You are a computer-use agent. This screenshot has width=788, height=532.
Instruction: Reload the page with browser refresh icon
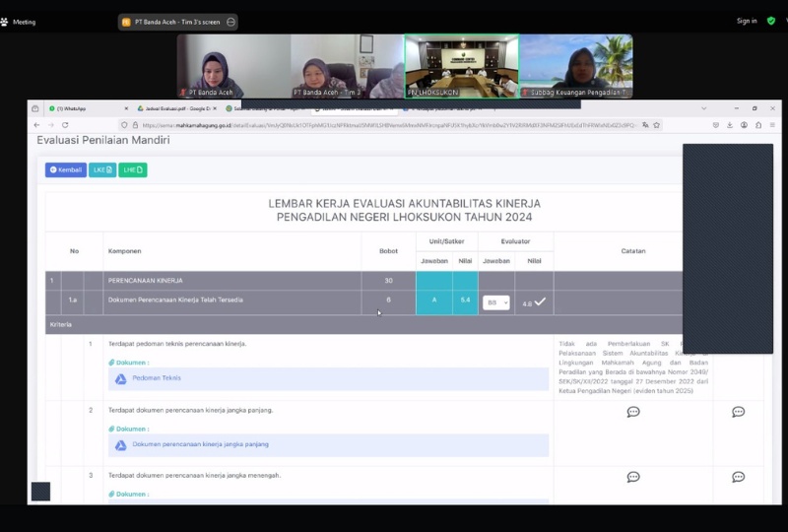point(66,125)
